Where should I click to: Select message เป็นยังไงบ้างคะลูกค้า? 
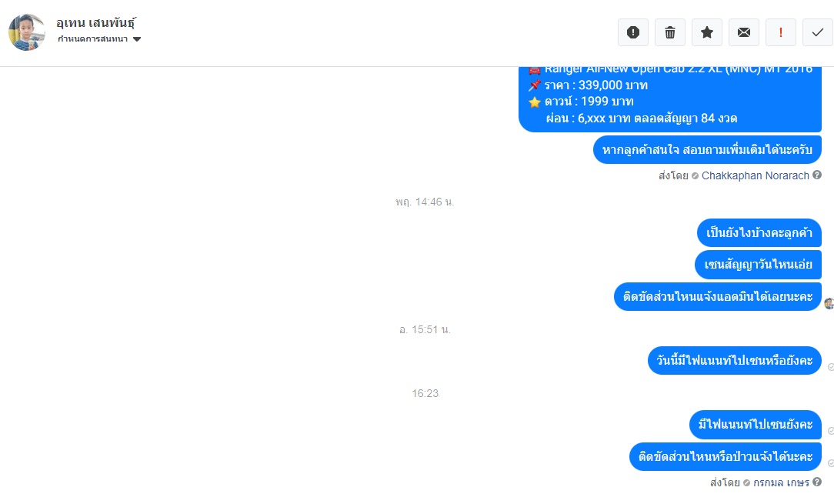[x=759, y=232]
